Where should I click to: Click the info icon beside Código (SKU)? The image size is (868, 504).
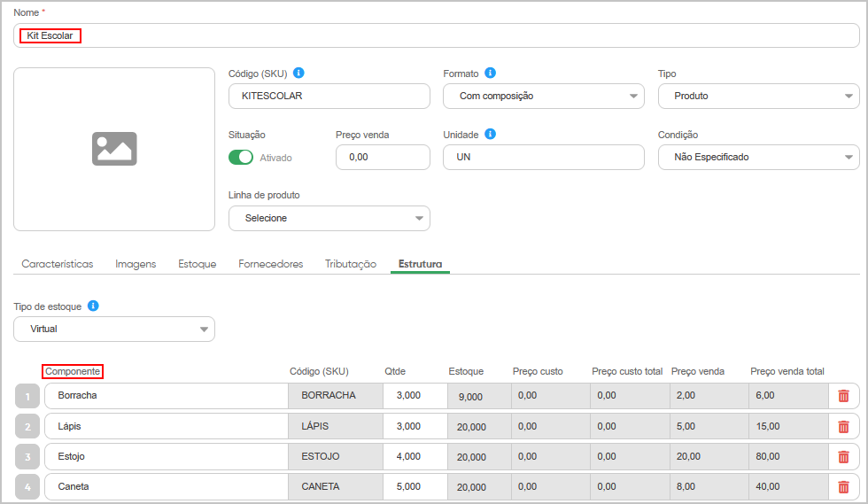(298, 73)
